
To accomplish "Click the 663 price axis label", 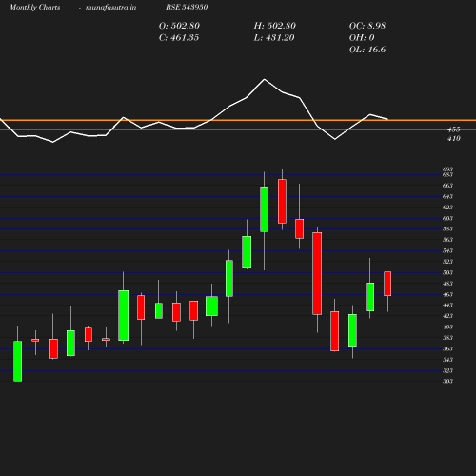I will (x=447, y=186).
